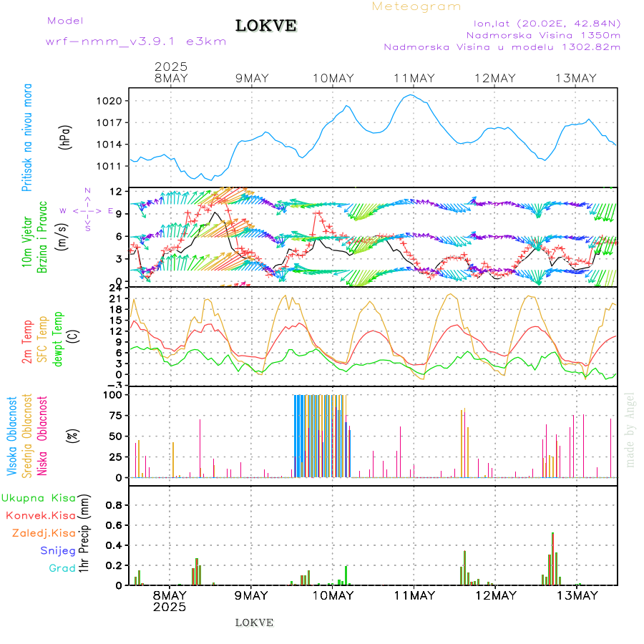The width and height of the screenshot is (644, 644).
Task: Click the Nadmorska Visina u modelu text
Action: click(x=502, y=47)
